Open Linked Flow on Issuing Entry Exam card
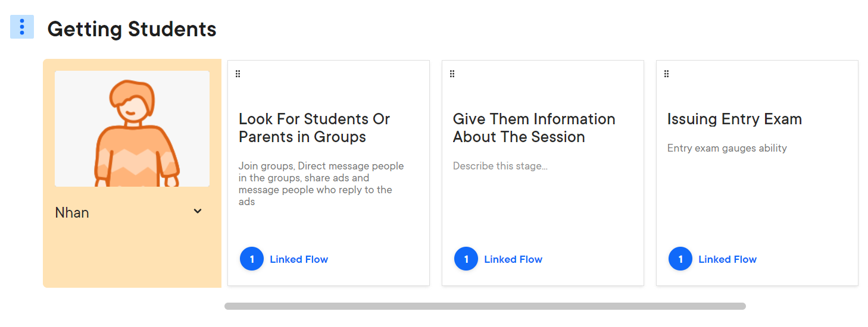This screenshot has height=327, width=868. pyautogui.click(x=728, y=259)
